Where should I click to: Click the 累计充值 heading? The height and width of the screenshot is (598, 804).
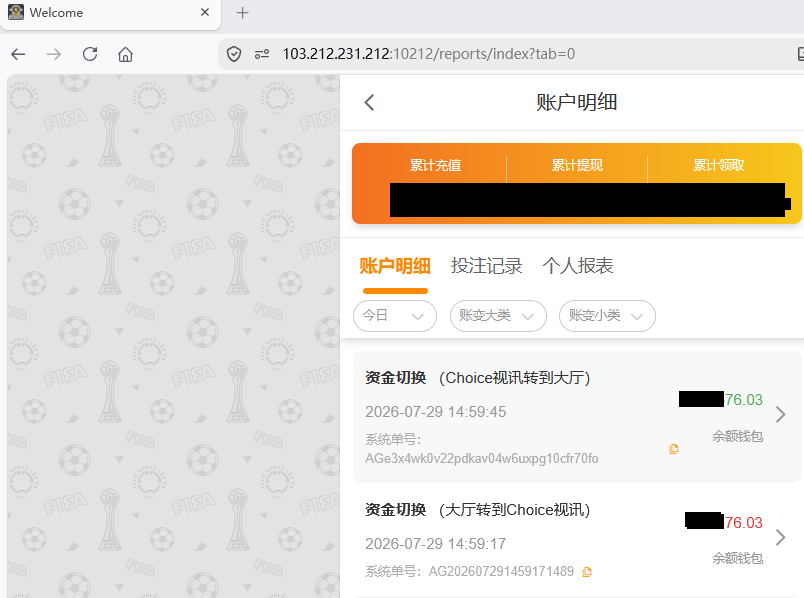tap(435, 165)
